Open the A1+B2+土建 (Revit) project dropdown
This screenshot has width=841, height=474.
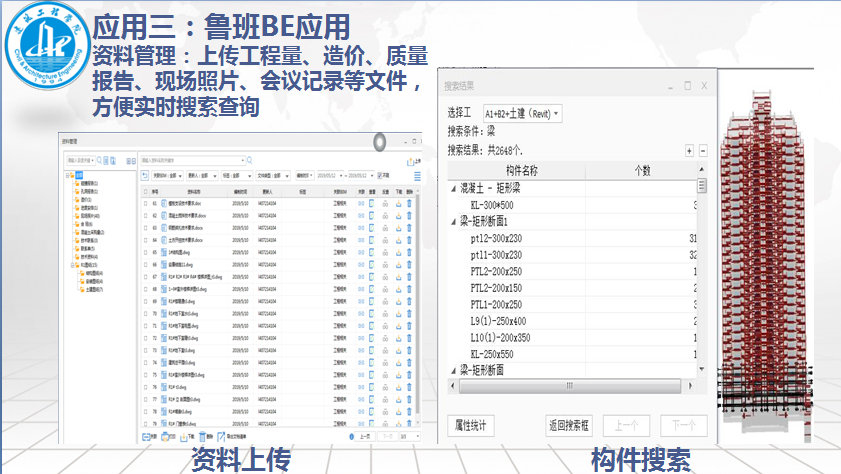click(522, 114)
